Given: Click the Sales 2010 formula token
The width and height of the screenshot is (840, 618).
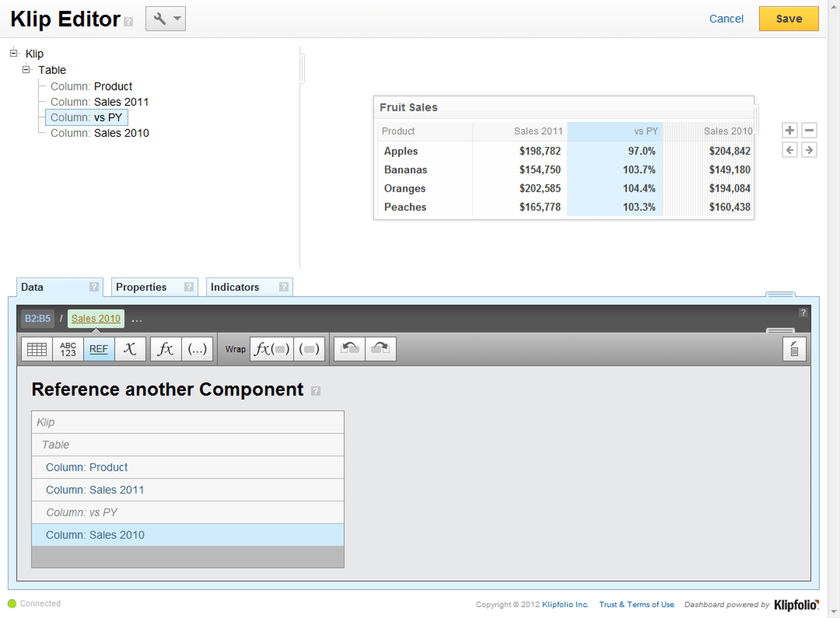Looking at the screenshot, I should (96, 319).
